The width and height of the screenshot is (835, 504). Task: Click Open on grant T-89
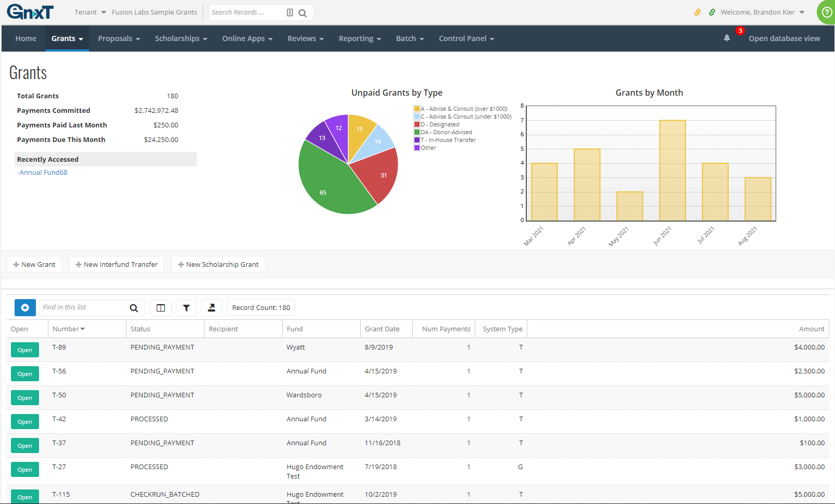coord(24,350)
